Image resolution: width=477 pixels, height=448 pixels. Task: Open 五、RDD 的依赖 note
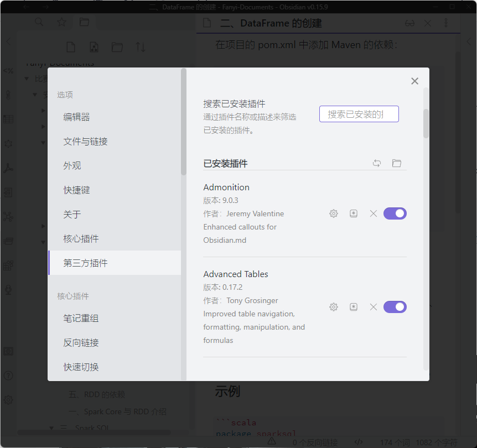(x=97, y=394)
